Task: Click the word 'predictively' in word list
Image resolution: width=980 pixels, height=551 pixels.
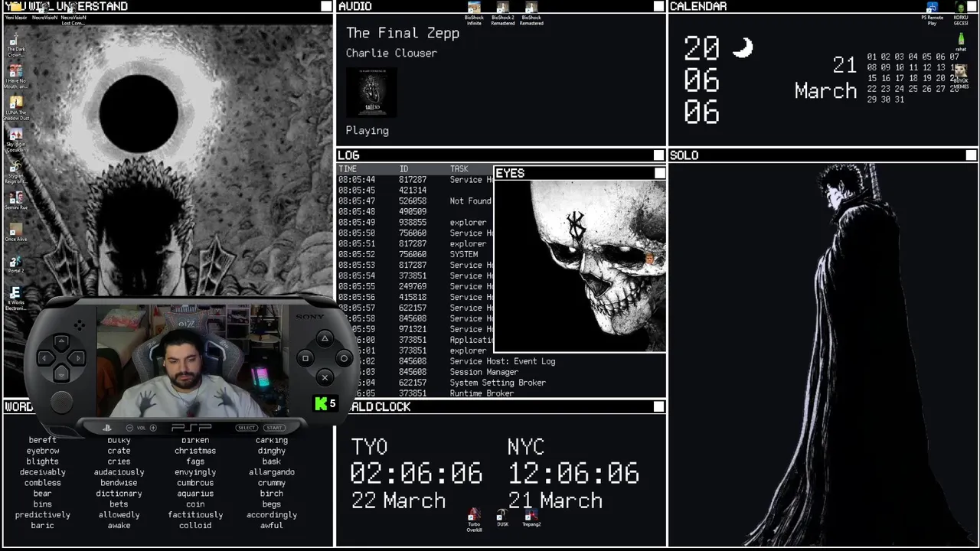Action: tap(43, 515)
